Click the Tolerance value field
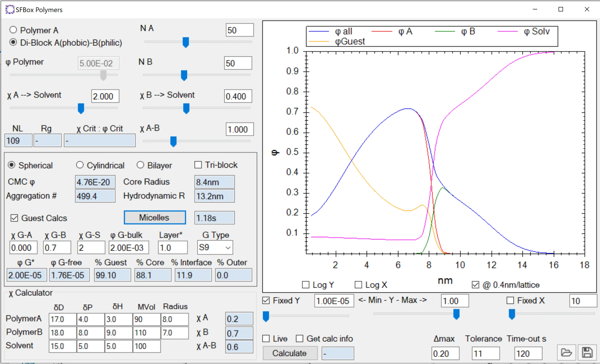The width and height of the screenshot is (600, 364). 485,353
